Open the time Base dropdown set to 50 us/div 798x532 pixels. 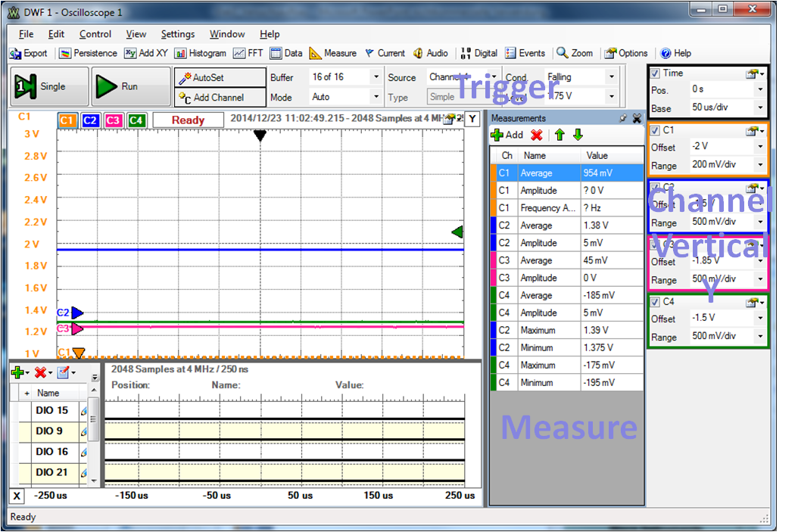click(759, 108)
